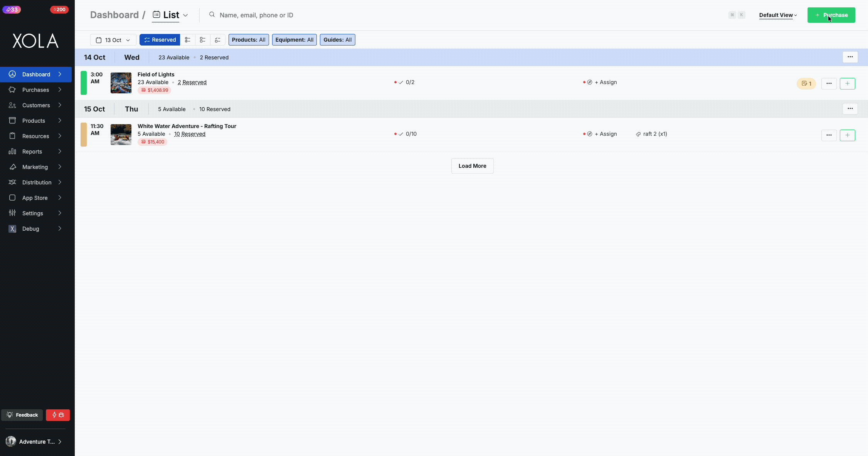Click the red bug report icon button
Viewport: 868px width, 456px height.
(x=58, y=415)
